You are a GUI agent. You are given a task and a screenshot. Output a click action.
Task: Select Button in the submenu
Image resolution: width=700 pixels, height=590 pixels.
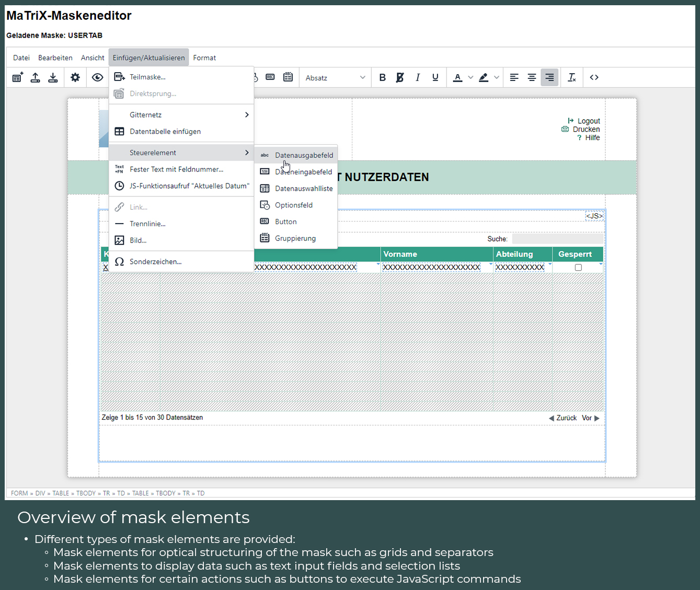click(296, 222)
